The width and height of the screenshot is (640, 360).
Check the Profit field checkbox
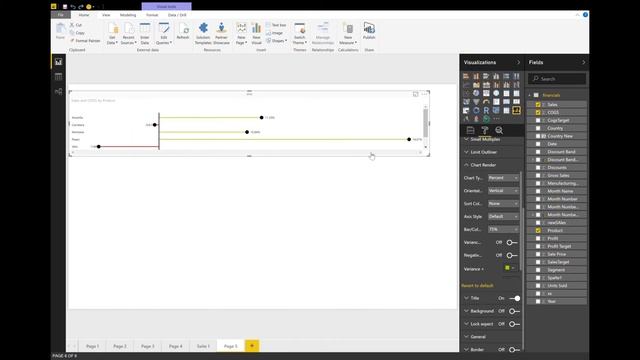pyautogui.click(x=538, y=238)
